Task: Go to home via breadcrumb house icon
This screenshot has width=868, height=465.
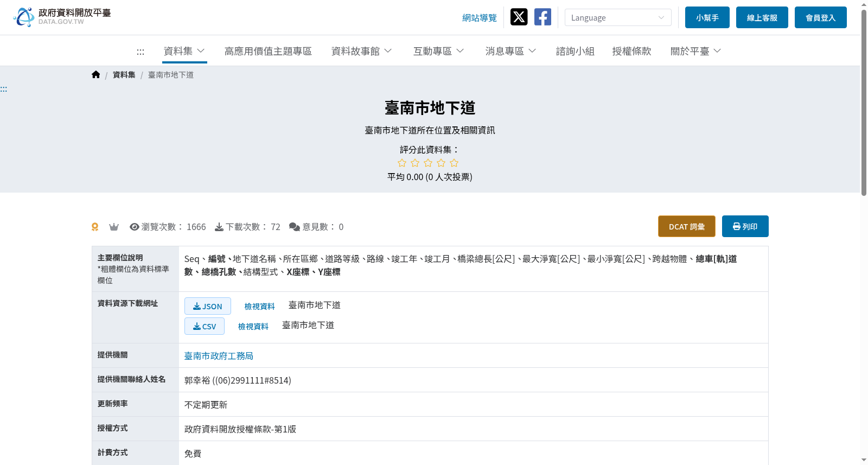Action: point(96,75)
